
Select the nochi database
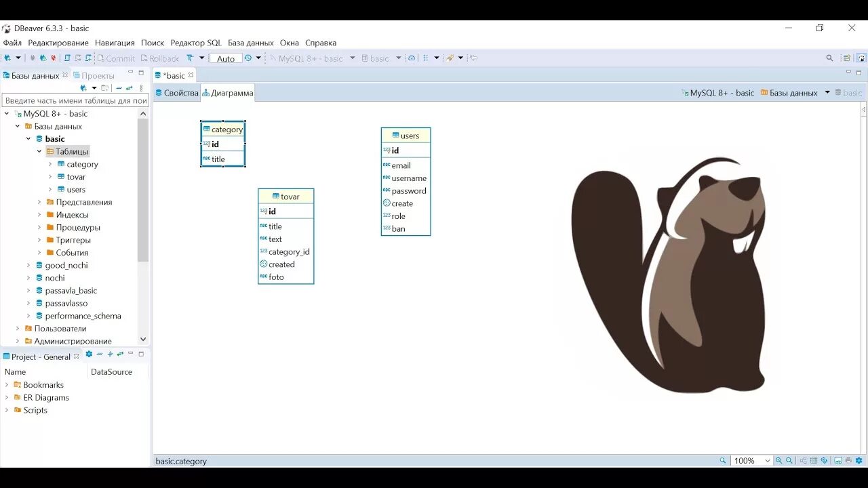point(55,278)
